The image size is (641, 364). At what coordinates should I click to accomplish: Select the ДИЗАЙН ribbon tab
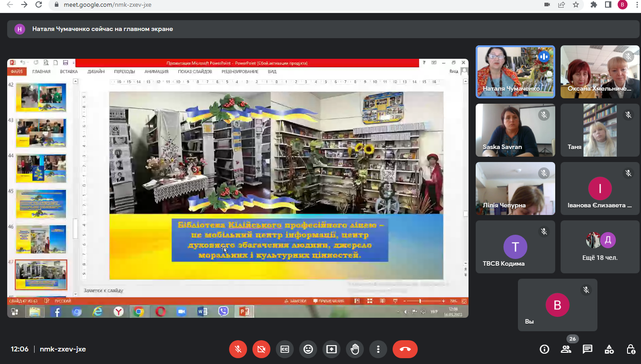pyautogui.click(x=96, y=71)
